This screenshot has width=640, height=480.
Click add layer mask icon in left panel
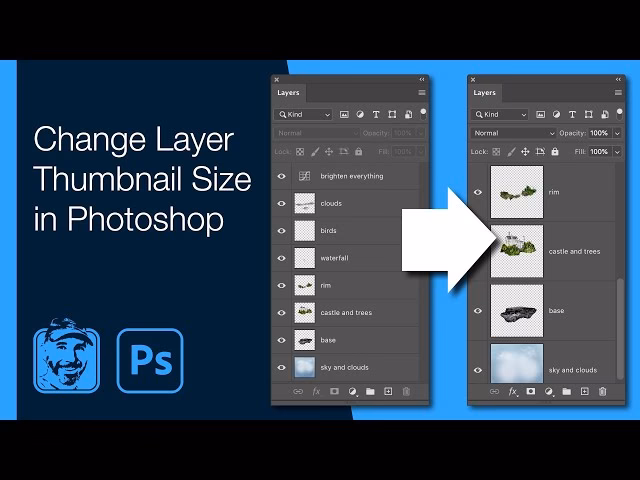(334, 391)
